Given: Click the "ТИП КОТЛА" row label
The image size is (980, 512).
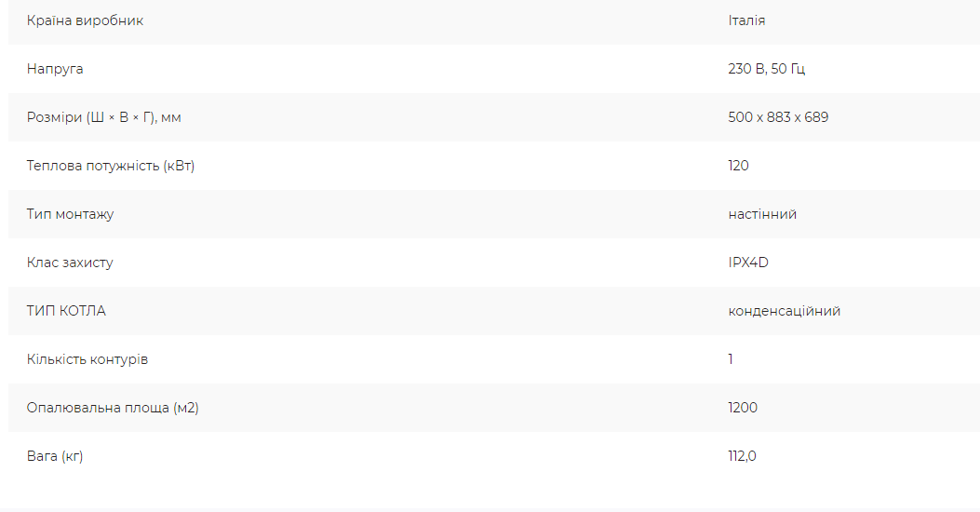Looking at the screenshot, I should 66,311.
